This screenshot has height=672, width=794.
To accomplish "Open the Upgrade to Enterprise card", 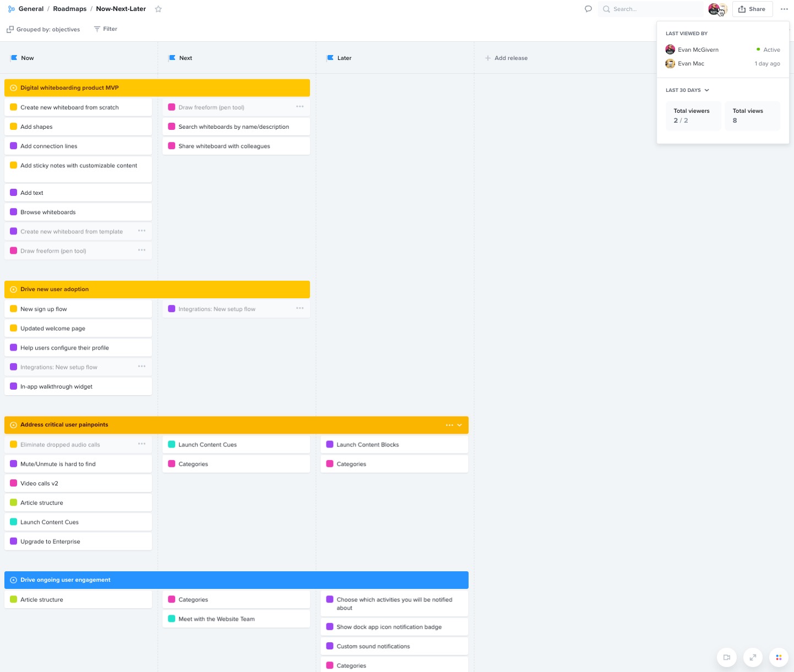I will [78, 541].
